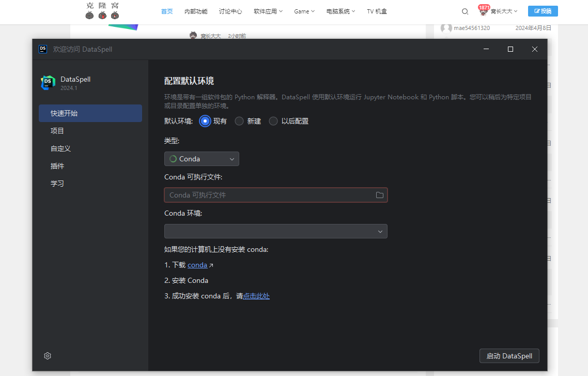
Task: Close the DataSpell welcome window
Action: pyautogui.click(x=535, y=49)
